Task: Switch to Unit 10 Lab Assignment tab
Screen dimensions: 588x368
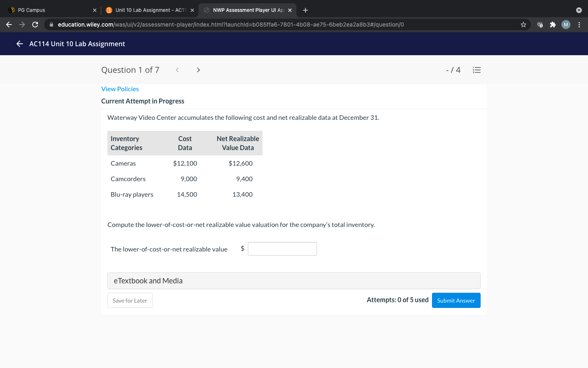Action: 147,10
